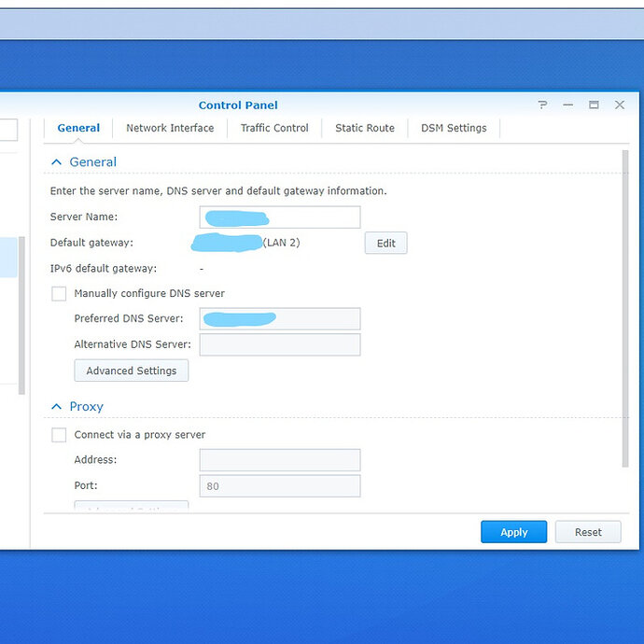Minimize the Control Panel window
The image size is (644, 644).
tap(568, 105)
